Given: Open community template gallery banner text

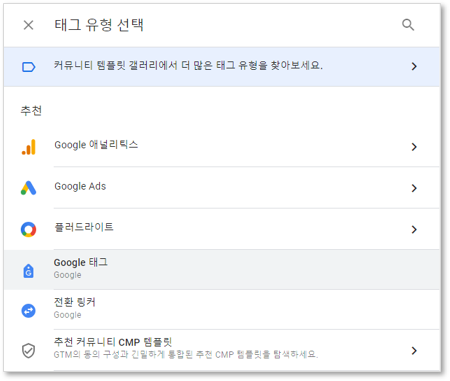Looking at the screenshot, I should [x=188, y=65].
